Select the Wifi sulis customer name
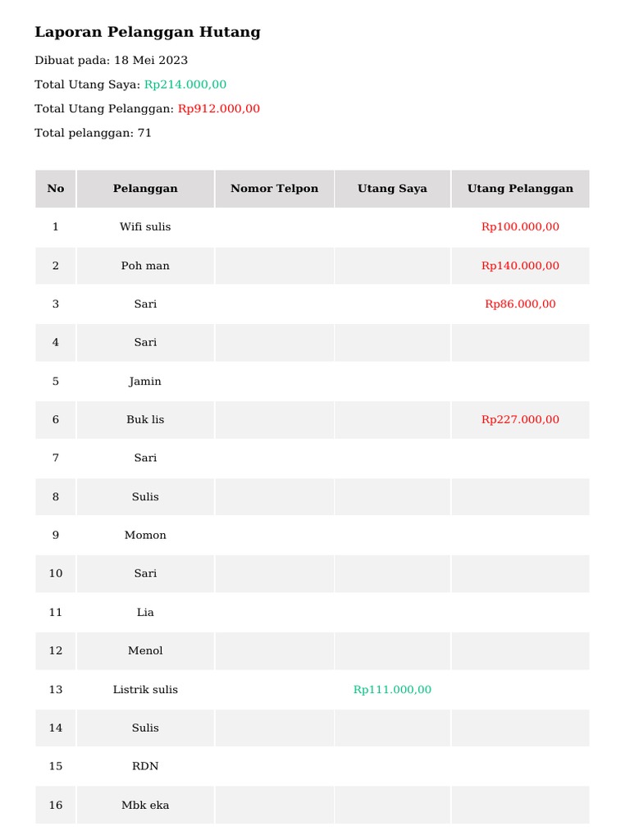 pos(145,226)
